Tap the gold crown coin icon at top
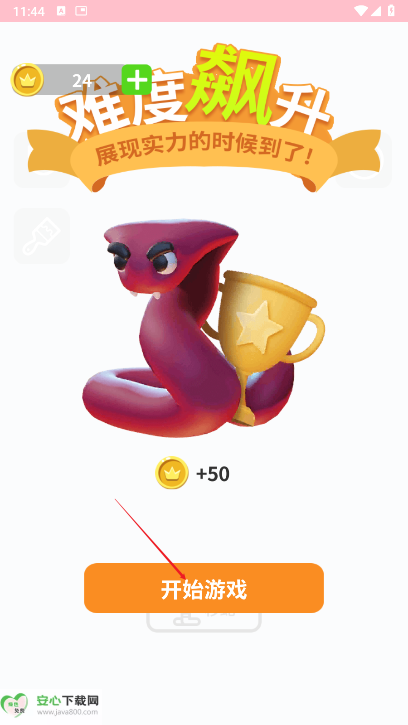The height and width of the screenshot is (725, 408). coord(27,80)
